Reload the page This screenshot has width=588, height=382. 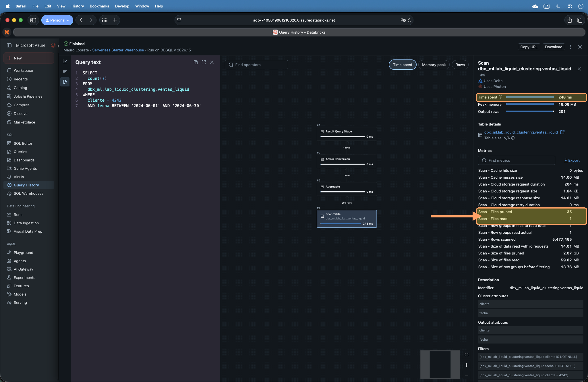(410, 20)
